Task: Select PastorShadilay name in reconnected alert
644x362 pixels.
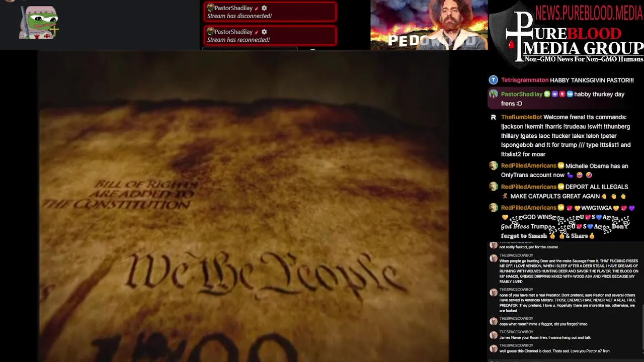Action: tap(233, 32)
